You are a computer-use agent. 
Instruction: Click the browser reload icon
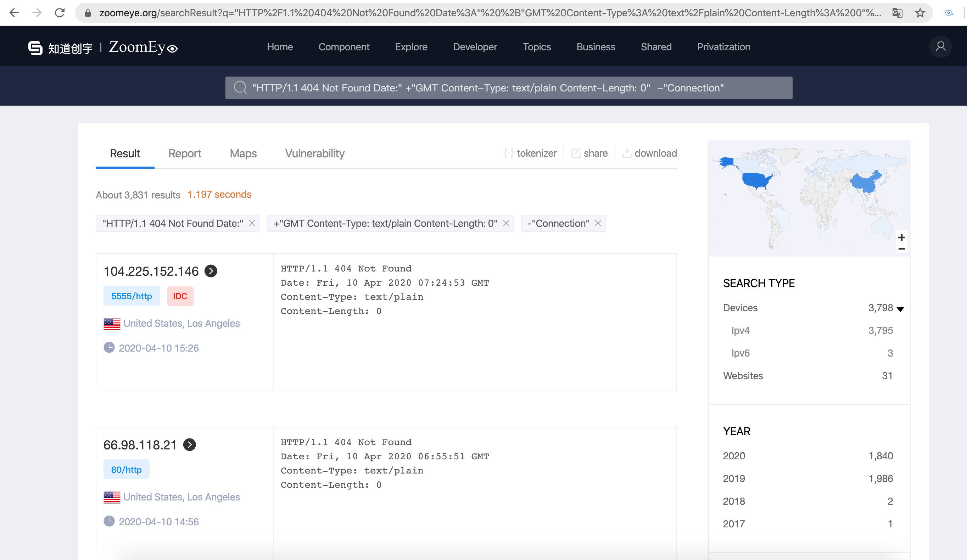click(x=60, y=13)
